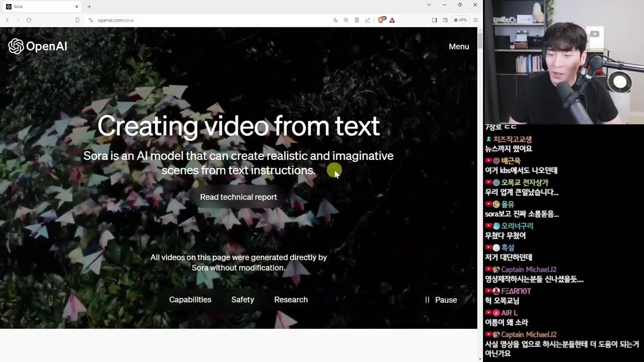Viewport: 644px width, 362px height.
Task: Expand the tab search dropdown arrow
Action: click(x=429, y=5)
